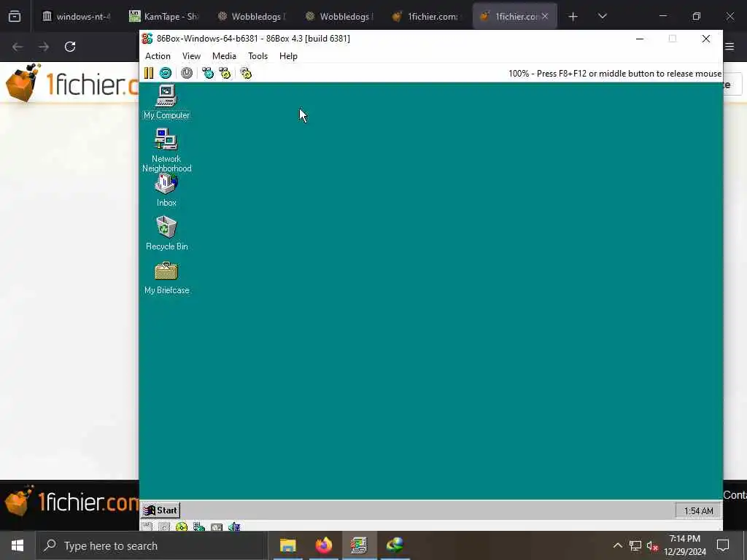Go back in the browser
The image size is (747, 560).
click(18, 47)
